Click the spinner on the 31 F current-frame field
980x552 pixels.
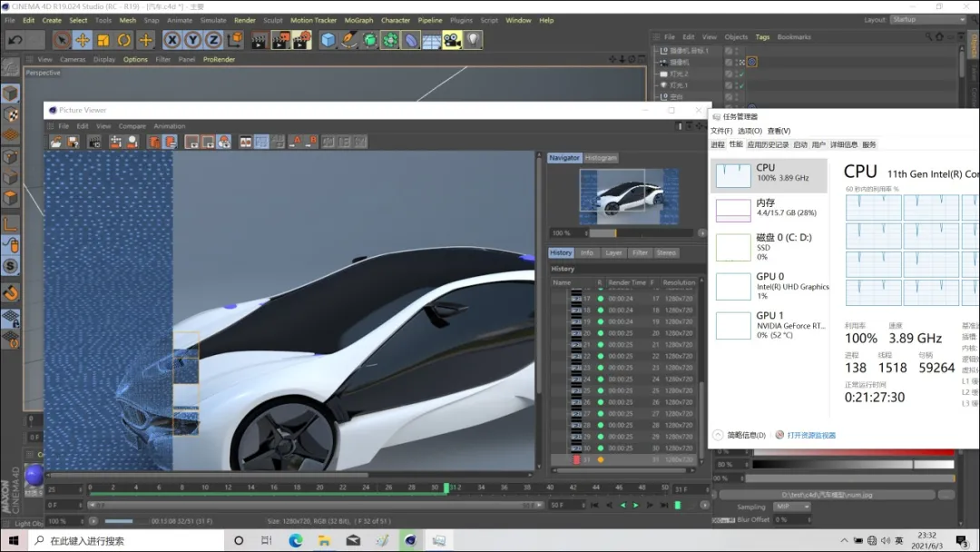[707, 488]
